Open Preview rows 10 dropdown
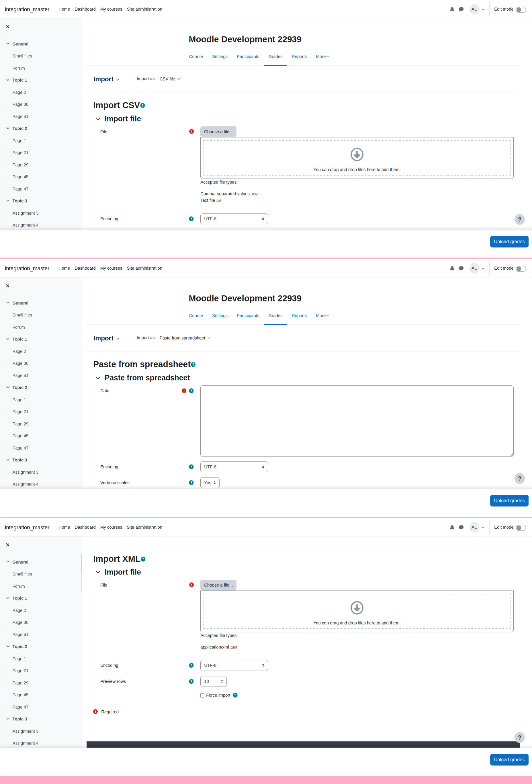The height and width of the screenshot is (784, 532). click(214, 681)
